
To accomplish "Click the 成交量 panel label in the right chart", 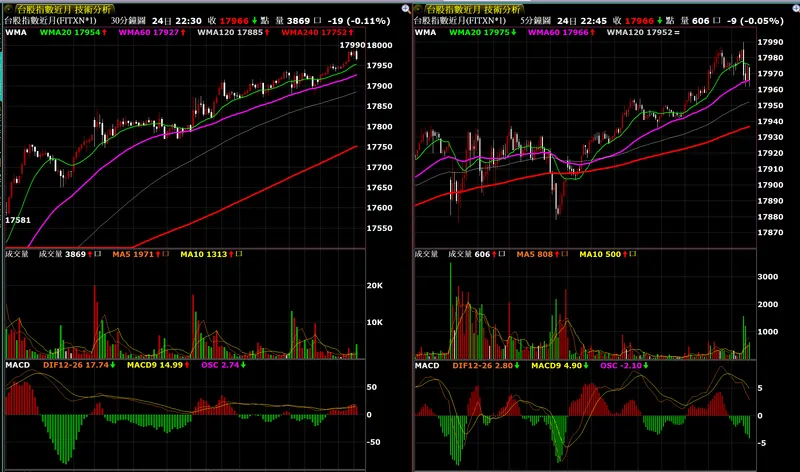I will 427,254.
